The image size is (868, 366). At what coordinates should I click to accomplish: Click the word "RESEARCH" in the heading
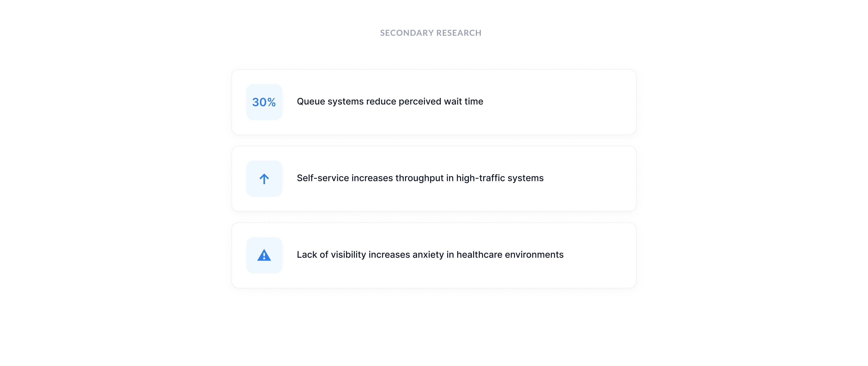(459, 33)
